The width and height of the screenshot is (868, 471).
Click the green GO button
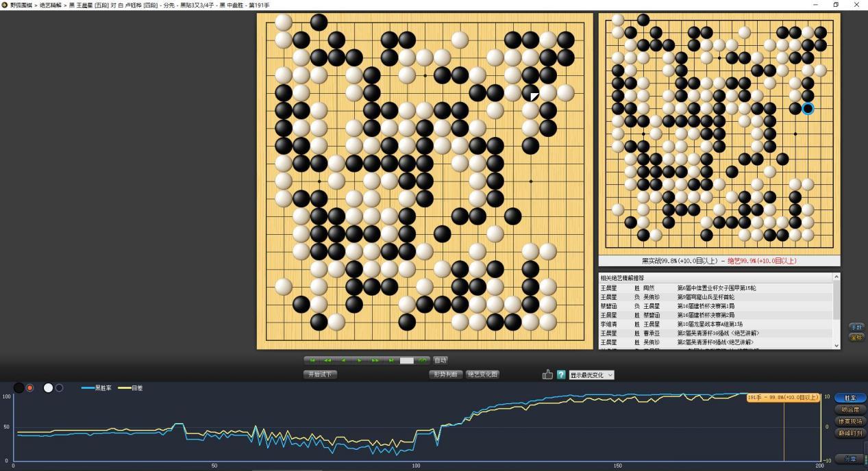point(423,360)
